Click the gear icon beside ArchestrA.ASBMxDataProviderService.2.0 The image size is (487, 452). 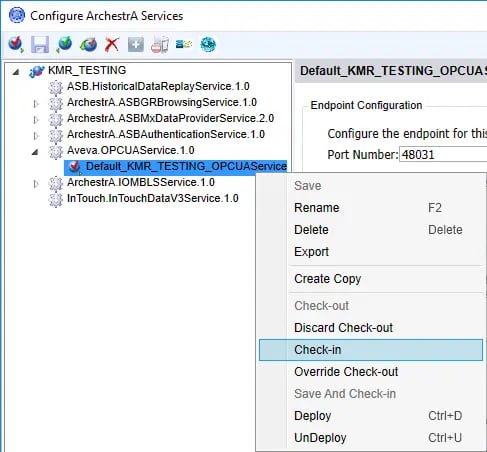click(56, 119)
